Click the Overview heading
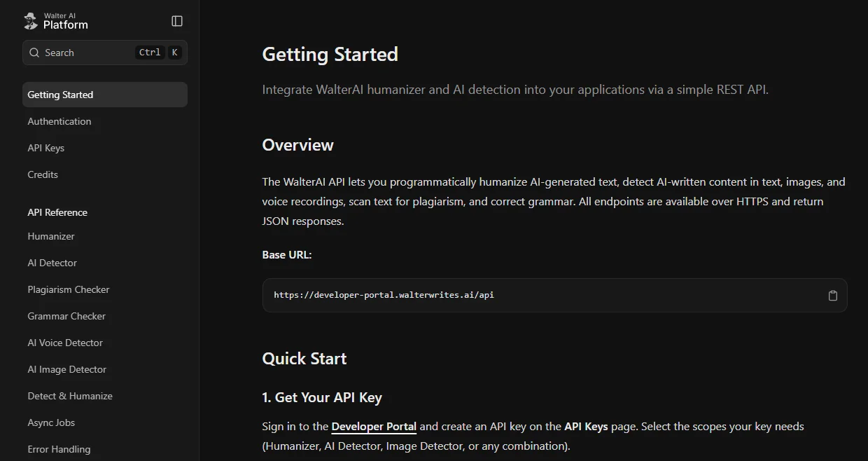 pos(297,145)
